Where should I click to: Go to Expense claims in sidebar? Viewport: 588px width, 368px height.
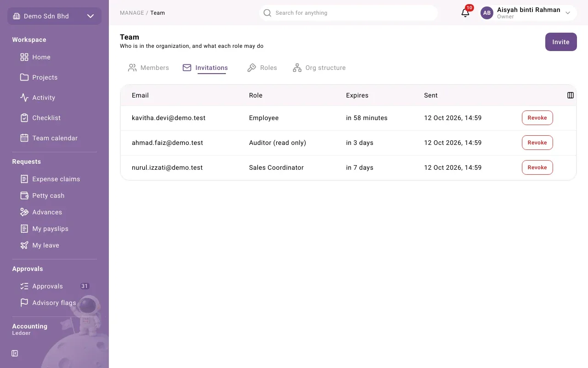54,179
